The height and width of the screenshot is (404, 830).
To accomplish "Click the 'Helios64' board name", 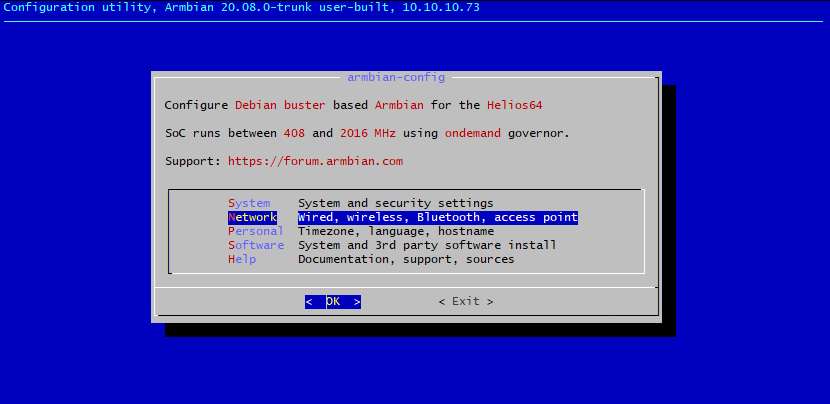I will click(515, 105).
